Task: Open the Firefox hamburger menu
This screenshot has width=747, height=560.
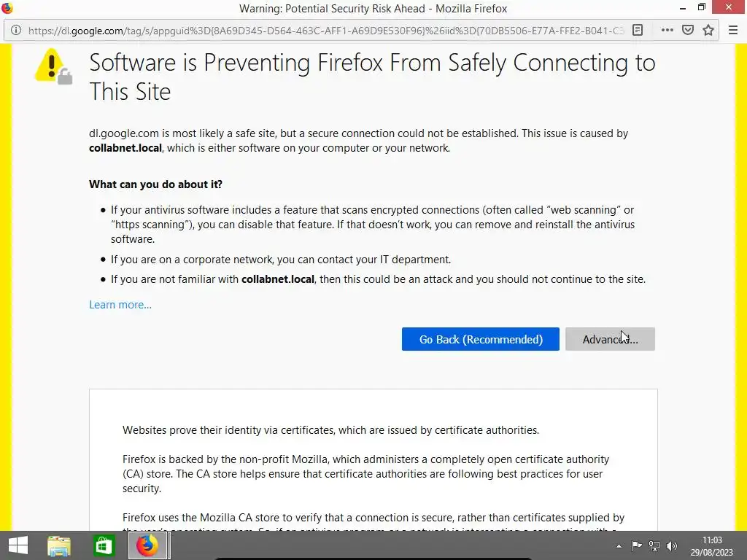Action: point(733,31)
